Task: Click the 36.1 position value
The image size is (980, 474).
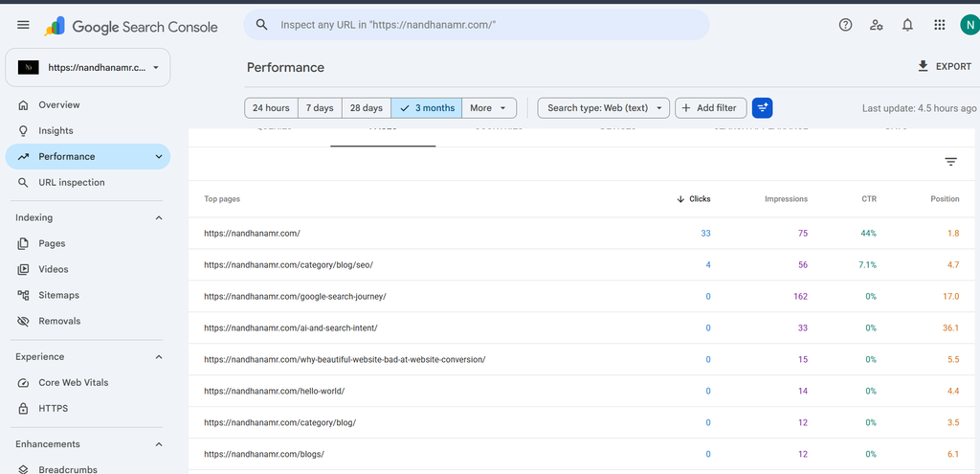Action: click(x=950, y=327)
